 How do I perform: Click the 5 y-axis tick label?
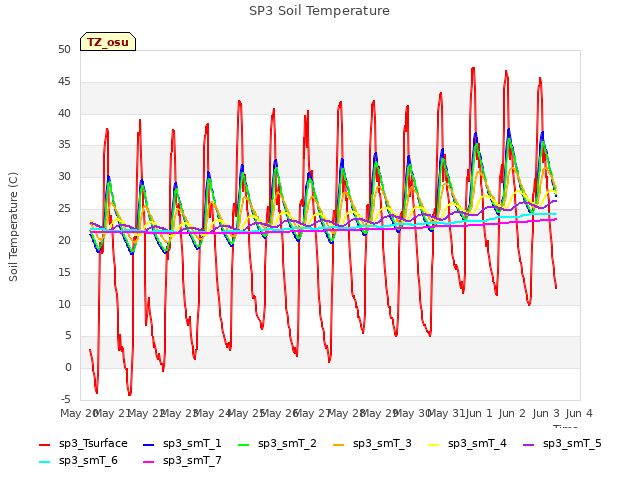click(68, 336)
